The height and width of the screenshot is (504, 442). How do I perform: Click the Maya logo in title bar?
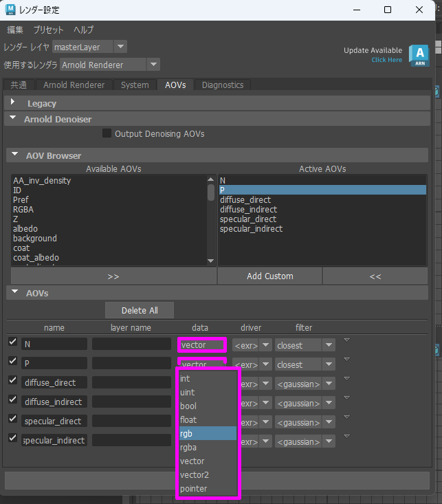point(10,10)
